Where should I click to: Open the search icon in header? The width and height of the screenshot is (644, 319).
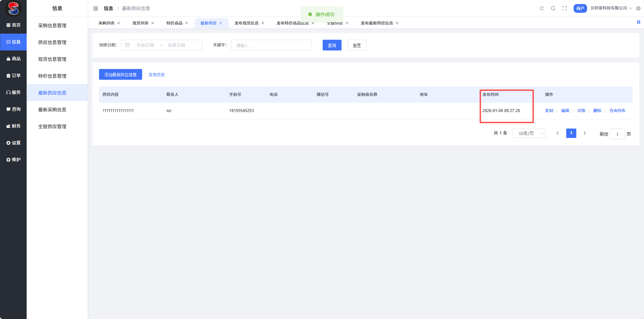coord(553,8)
